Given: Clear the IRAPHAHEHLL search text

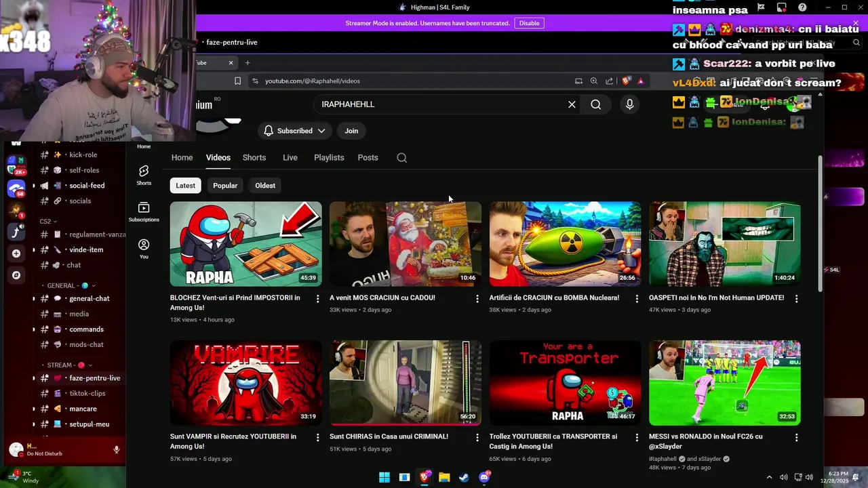Looking at the screenshot, I should tap(572, 104).
